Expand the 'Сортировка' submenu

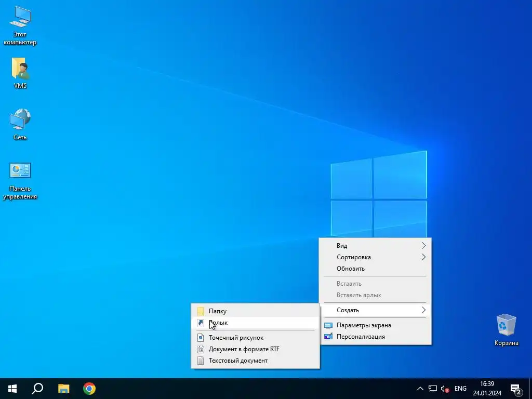click(x=375, y=257)
